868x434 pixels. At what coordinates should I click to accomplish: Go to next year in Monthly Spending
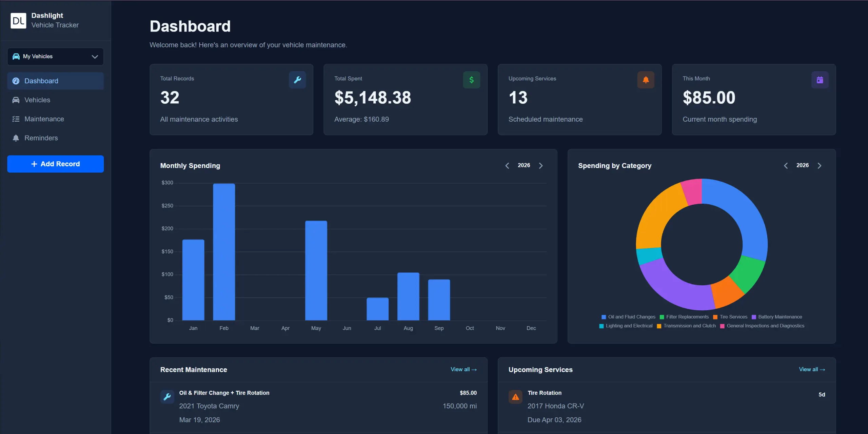[541, 166]
